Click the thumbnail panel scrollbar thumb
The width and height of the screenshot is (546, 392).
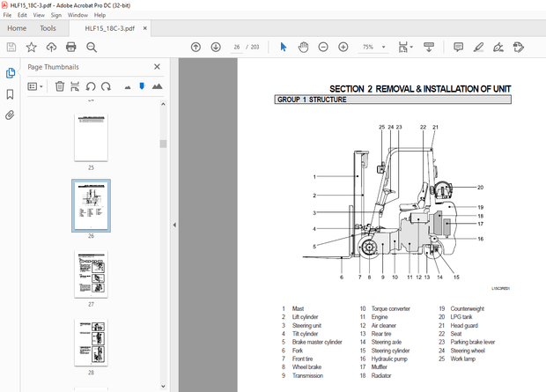(163, 144)
